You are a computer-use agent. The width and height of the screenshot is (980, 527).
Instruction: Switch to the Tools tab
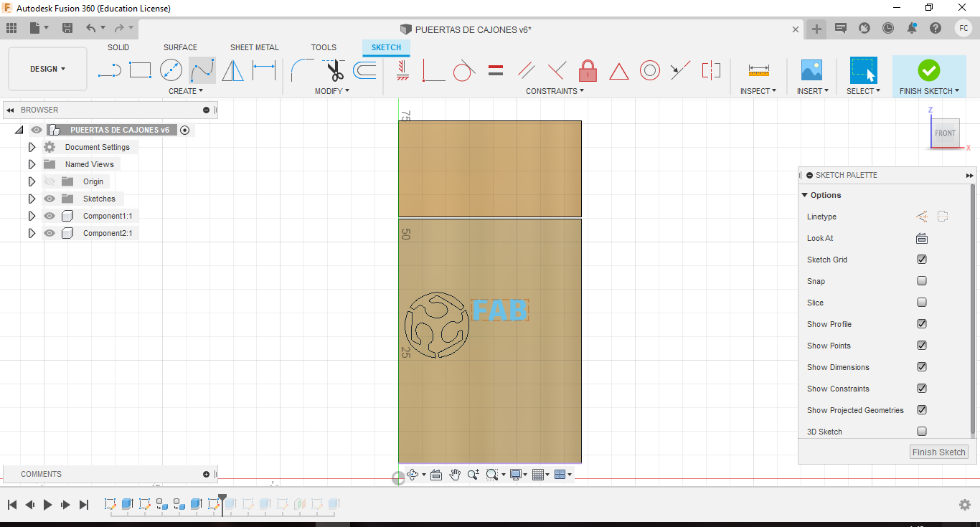[324, 47]
